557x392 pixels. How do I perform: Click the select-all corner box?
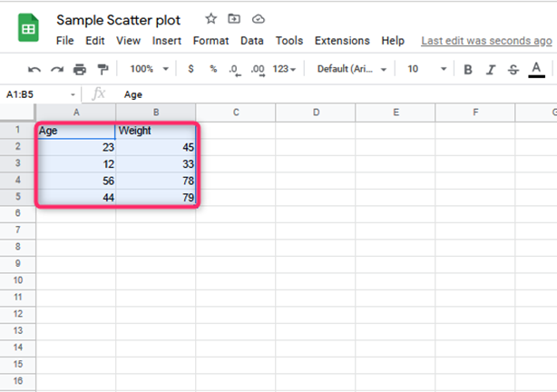point(17,113)
